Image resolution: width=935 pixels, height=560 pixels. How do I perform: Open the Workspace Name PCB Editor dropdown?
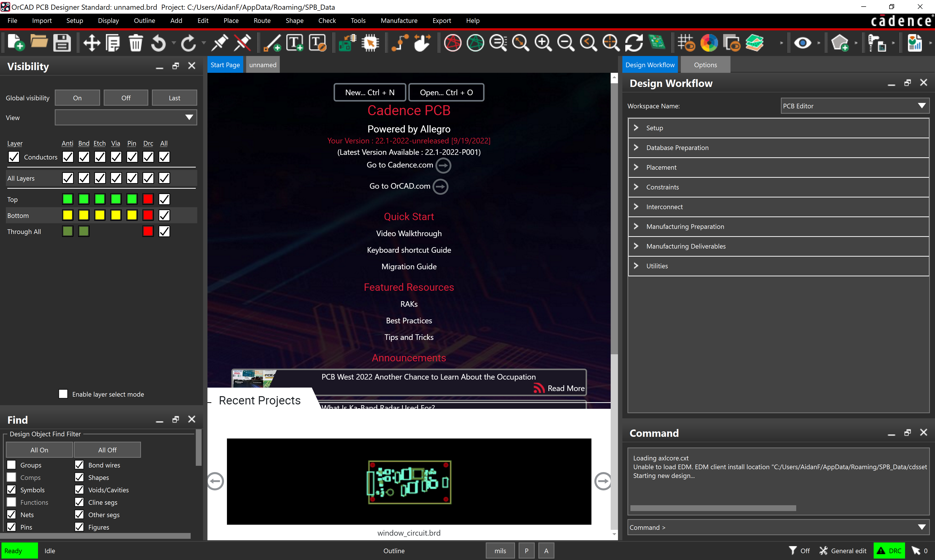click(854, 106)
